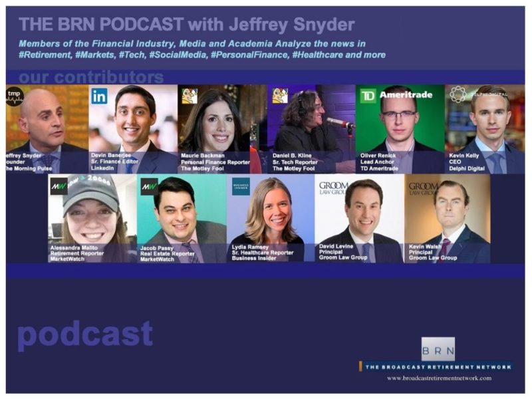Click the 'Lydia Ramsey' name caption
Viewport: 532px width, 399px height.
click(250, 247)
